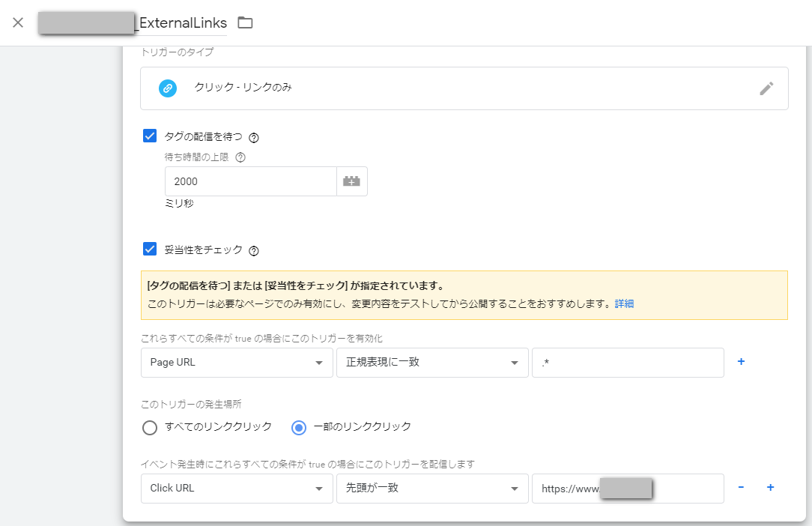Image resolution: width=812 pixels, height=526 pixels.
Task: Follow the 詳細 link in the yellow notice
Action: pos(624,304)
